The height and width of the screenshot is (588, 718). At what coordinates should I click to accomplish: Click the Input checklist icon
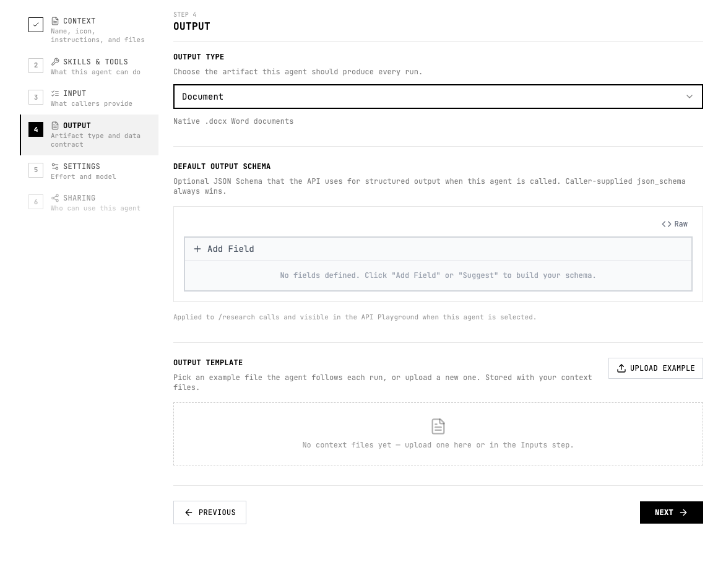click(x=55, y=93)
